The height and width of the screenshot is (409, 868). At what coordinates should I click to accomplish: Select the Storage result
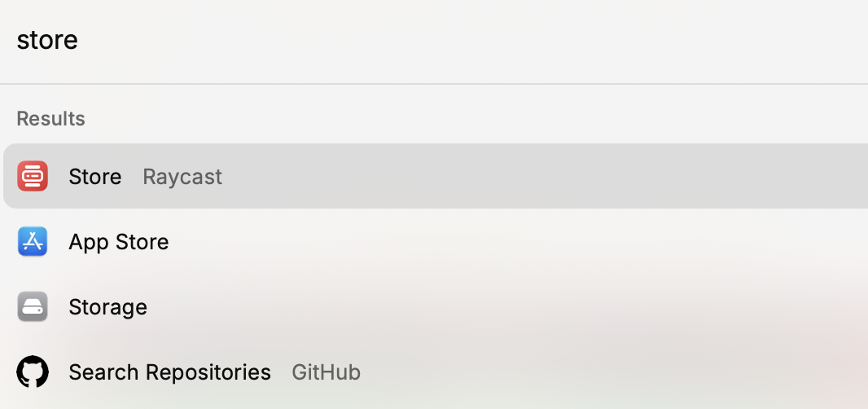[436, 306]
